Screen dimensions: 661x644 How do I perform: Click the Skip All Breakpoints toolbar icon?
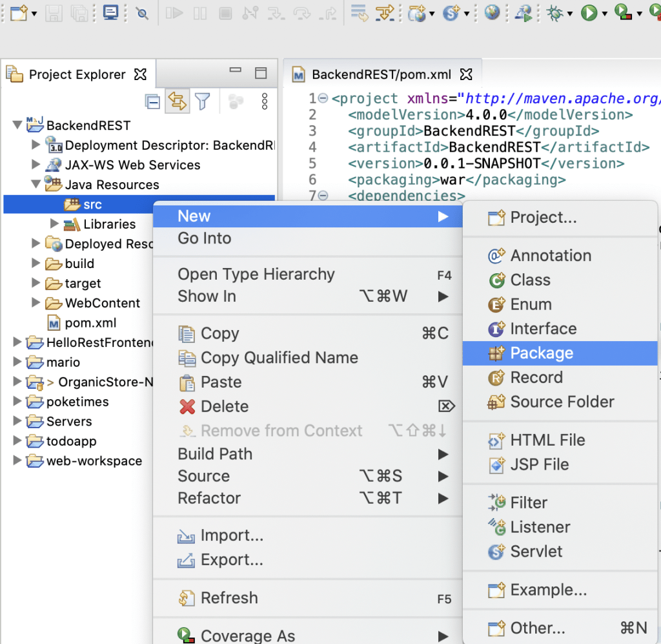pyautogui.click(x=141, y=12)
